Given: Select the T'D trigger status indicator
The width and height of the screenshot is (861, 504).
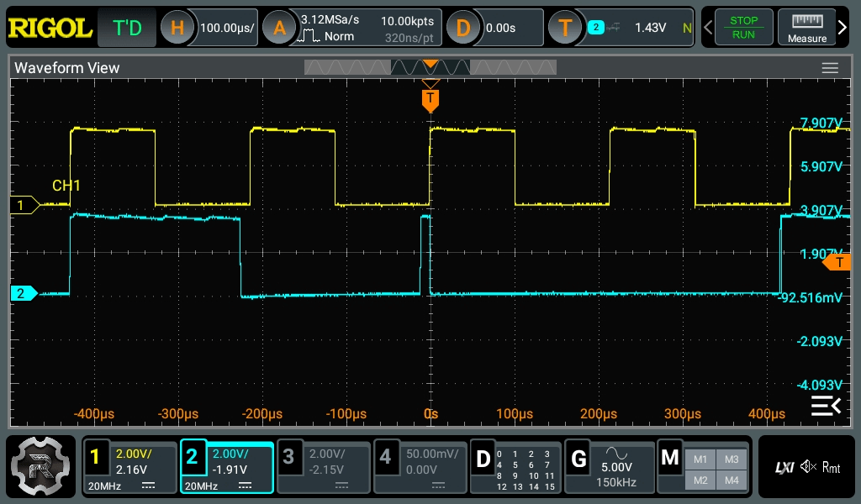Looking at the screenshot, I should point(126,27).
